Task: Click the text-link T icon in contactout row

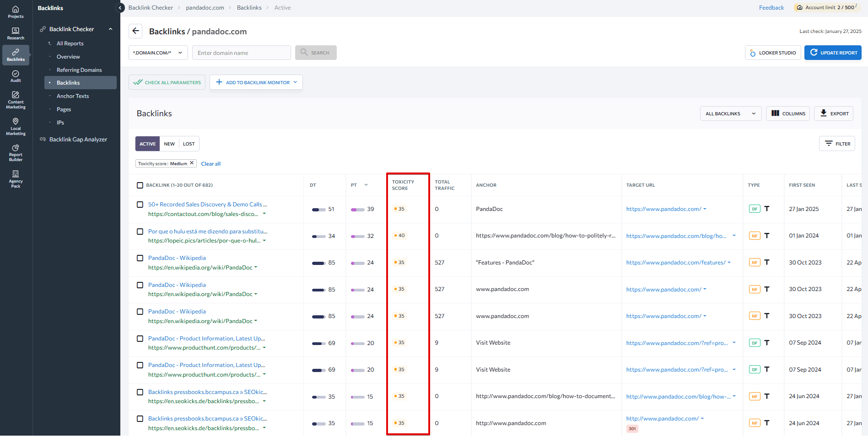Action: pyautogui.click(x=767, y=209)
